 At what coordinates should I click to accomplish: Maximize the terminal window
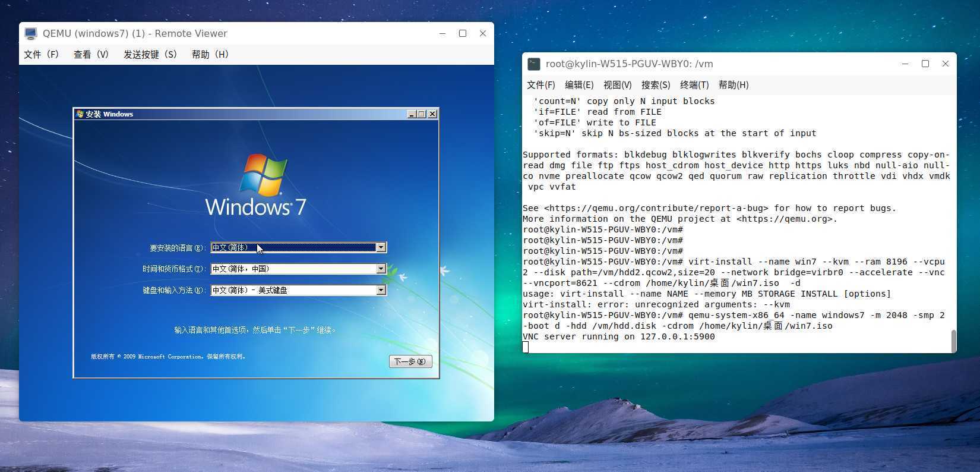pyautogui.click(x=925, y=64)
